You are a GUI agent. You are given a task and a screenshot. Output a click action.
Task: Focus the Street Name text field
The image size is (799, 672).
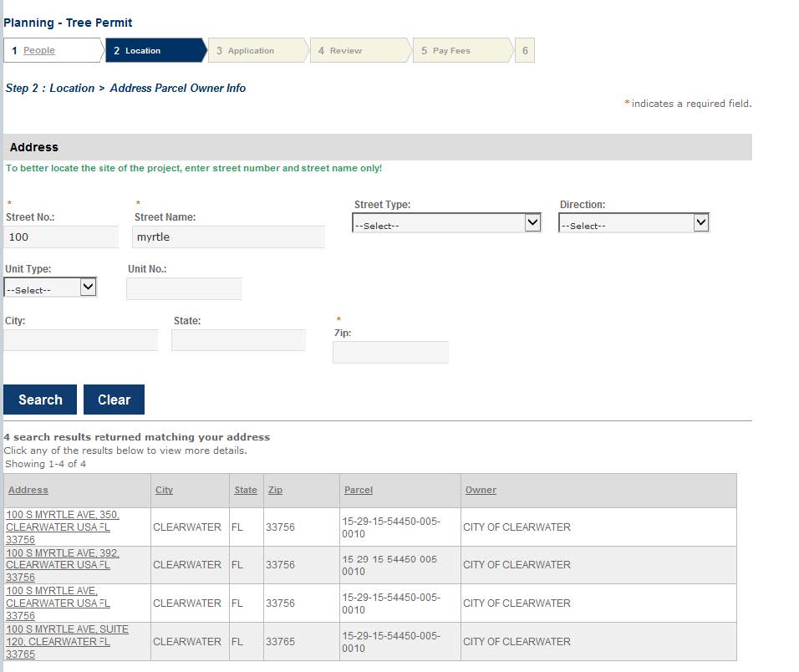click(228, 237)
